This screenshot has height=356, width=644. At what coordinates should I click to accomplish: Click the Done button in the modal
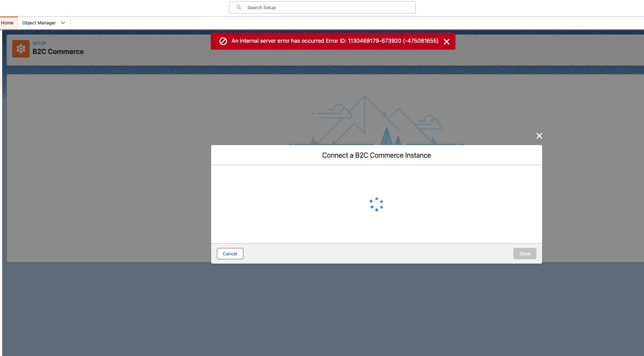(525, 254)
